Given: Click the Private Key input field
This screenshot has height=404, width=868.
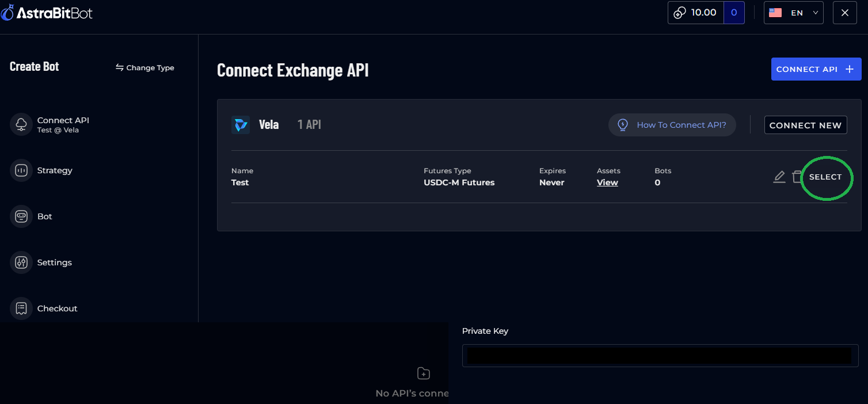Looking at the screenshot, I should pos(660,356).
